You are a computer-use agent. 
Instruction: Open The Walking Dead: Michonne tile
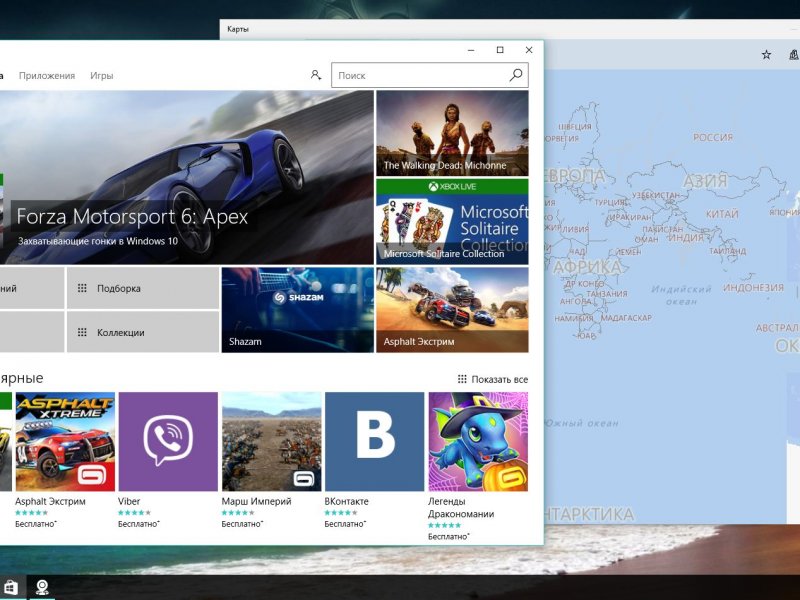click(452, 133)
